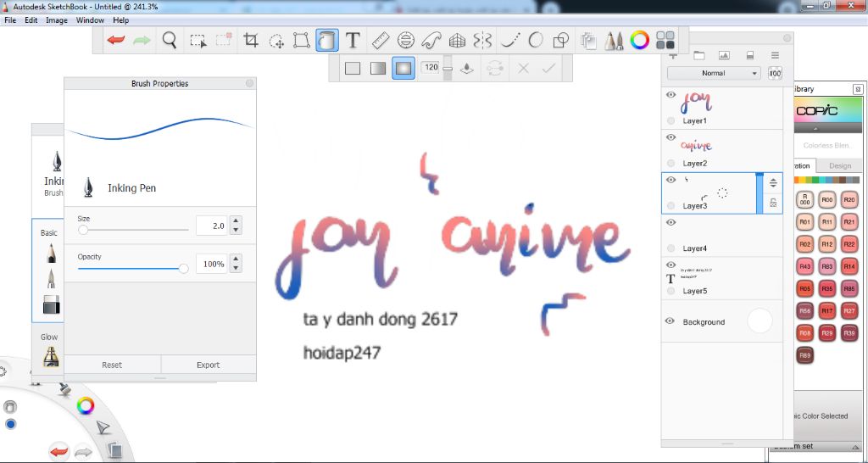Hide the Background layer eye icon
Screen dimensions: 868x463
pyautogui.click(x=670, y=321)
